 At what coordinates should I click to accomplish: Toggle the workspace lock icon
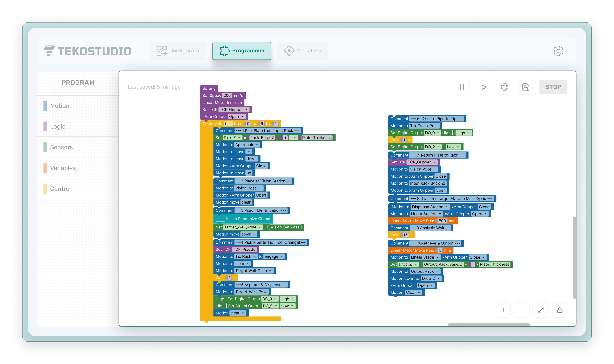560,310
